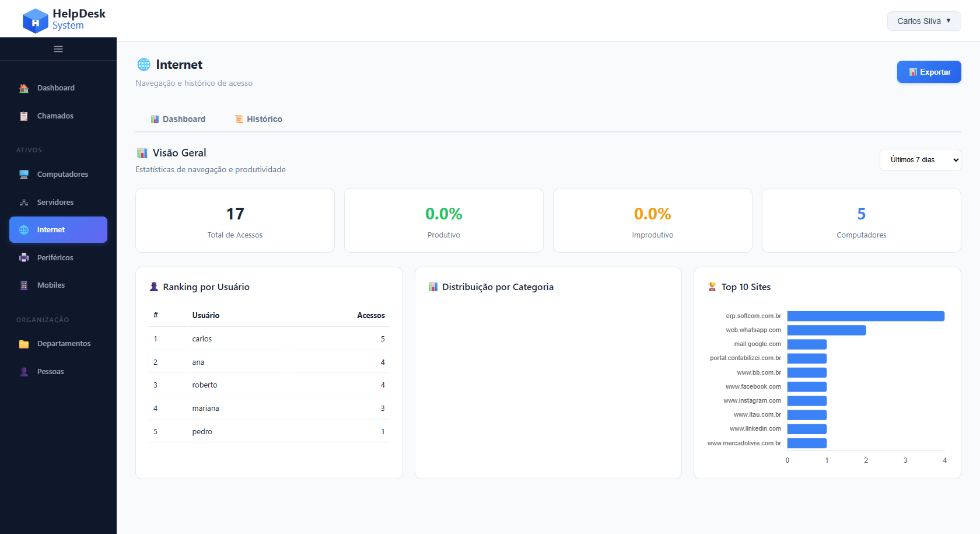
Task: Click the hamburger menu icon in sidebar
Action: (58, 49)
